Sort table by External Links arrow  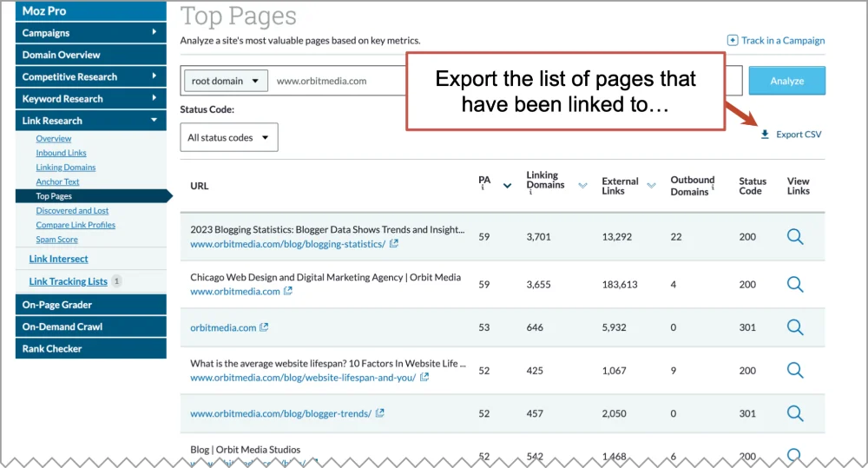(x=652, y=186)
